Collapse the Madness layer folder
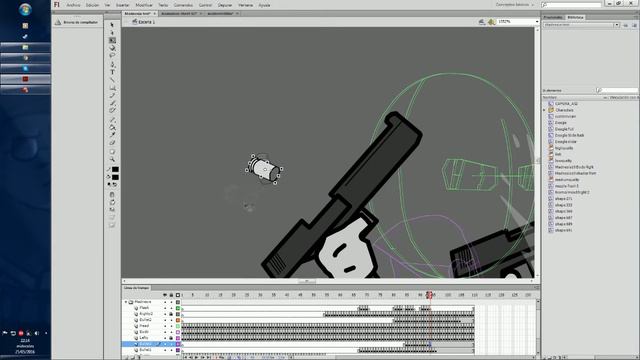Screen dimensions: 640x360 [x=126, y=302]
